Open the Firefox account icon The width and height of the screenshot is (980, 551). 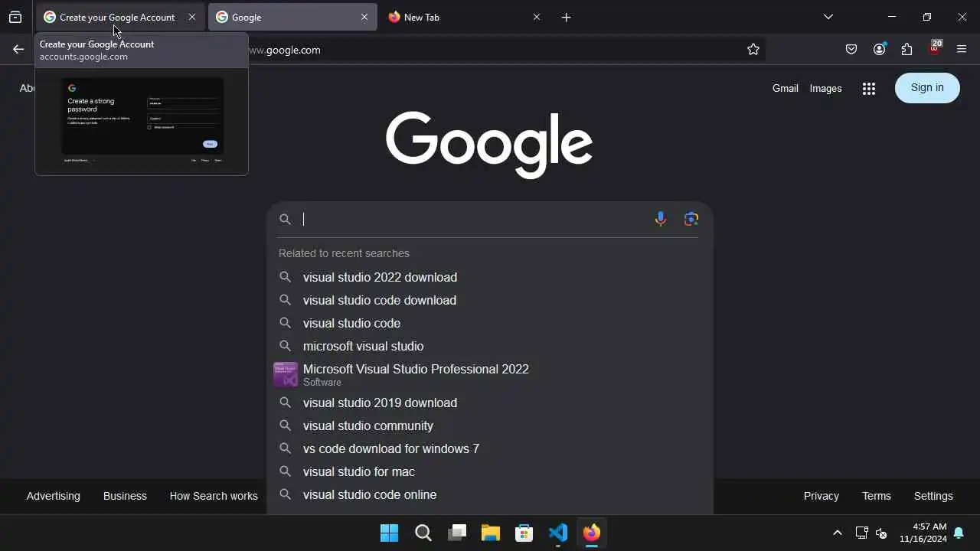pyautogui.click(x=879, y=50)
